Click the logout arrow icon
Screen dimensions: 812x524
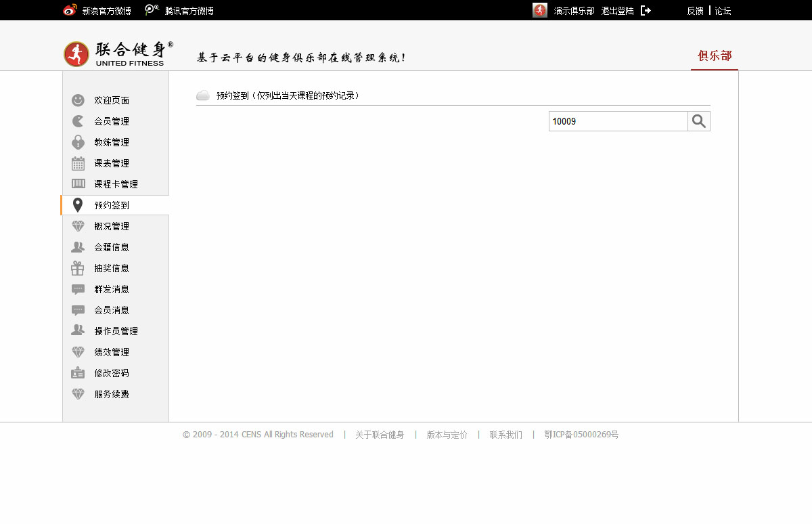[x=646, y=11]
